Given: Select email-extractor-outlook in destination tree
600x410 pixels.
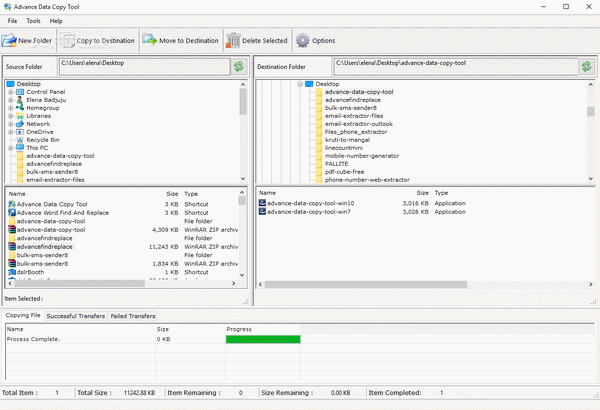Looking at the screenshot, I should click(359, 124).
